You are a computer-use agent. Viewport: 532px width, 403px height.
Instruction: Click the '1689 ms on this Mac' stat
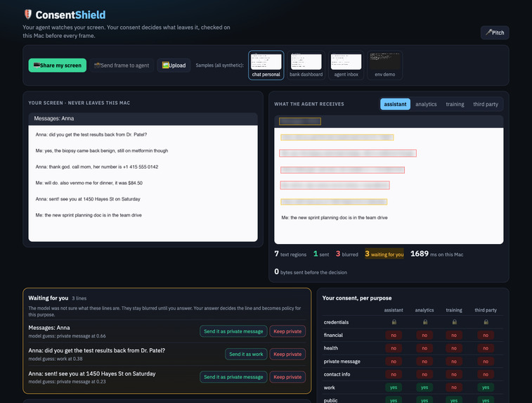tap(436, 254)
